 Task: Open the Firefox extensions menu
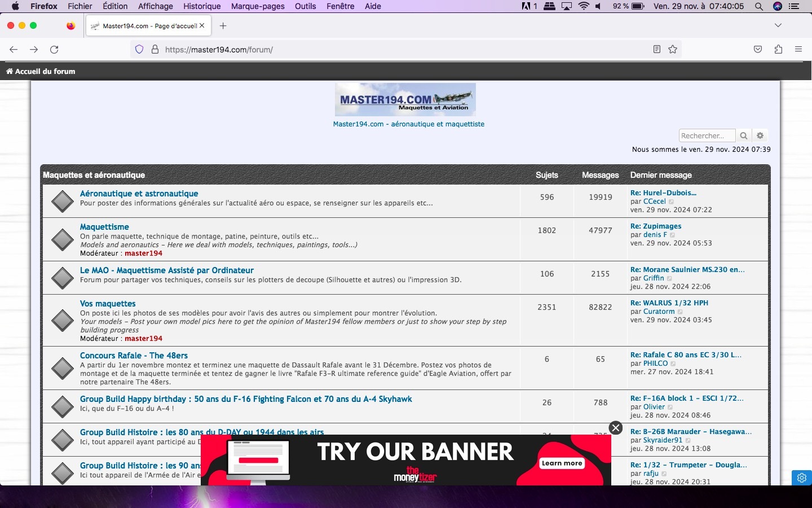pos(778,50)
